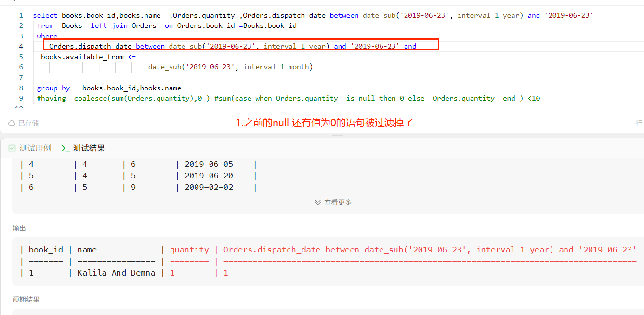
Task: Click the commented '#having coalesce' line
Action: pyautogui.click(x=289, y=98)
